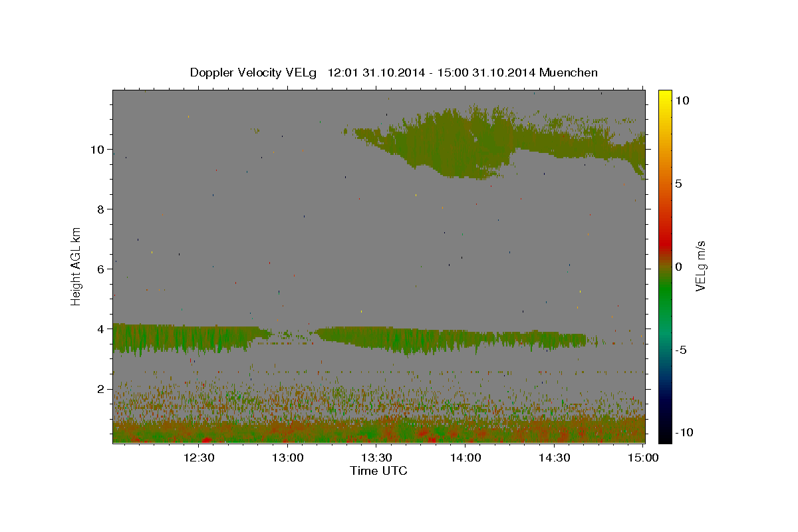Click the height axis label 6
The image size is (798, 532).
100,269
